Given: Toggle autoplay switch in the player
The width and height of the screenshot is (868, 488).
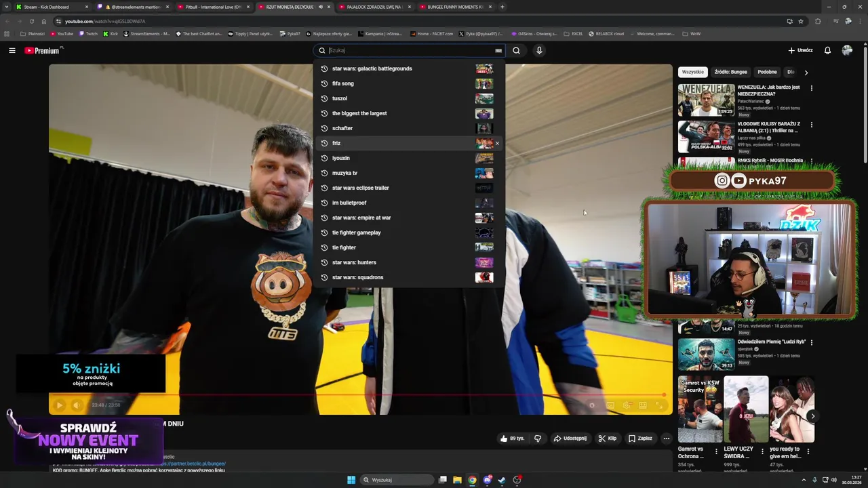Looking at the screenshot, I should [x=592, y=405].
